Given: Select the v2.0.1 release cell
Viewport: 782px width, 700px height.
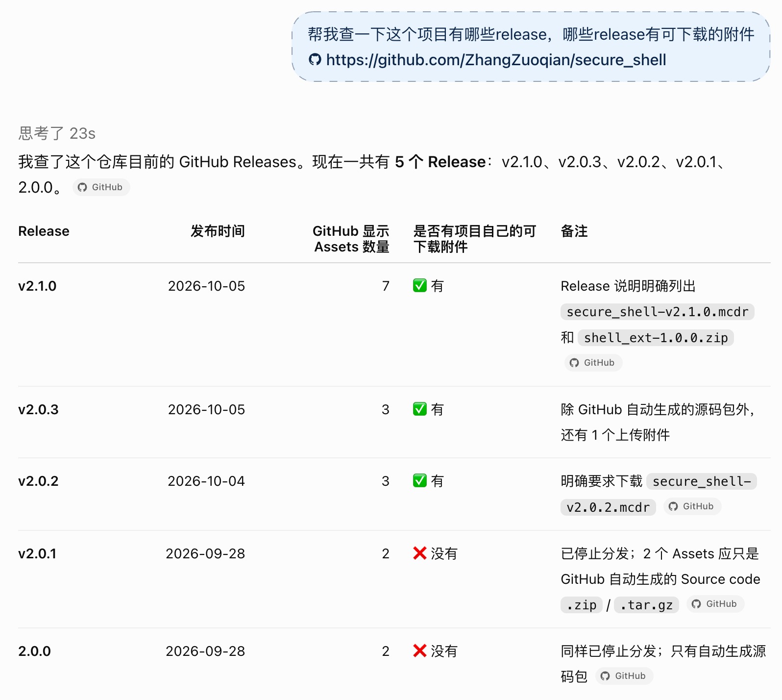Looking at the screenshot, I should click(37, 553).
